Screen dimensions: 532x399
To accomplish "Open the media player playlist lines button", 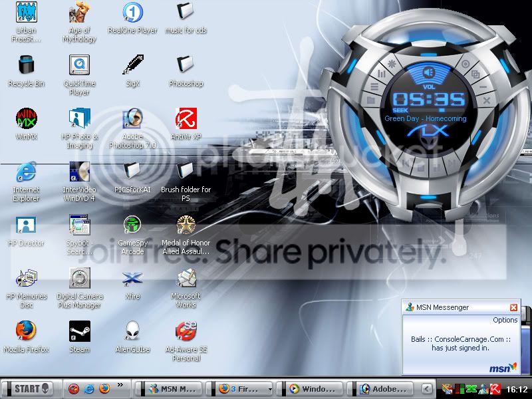I will (374, 86).
